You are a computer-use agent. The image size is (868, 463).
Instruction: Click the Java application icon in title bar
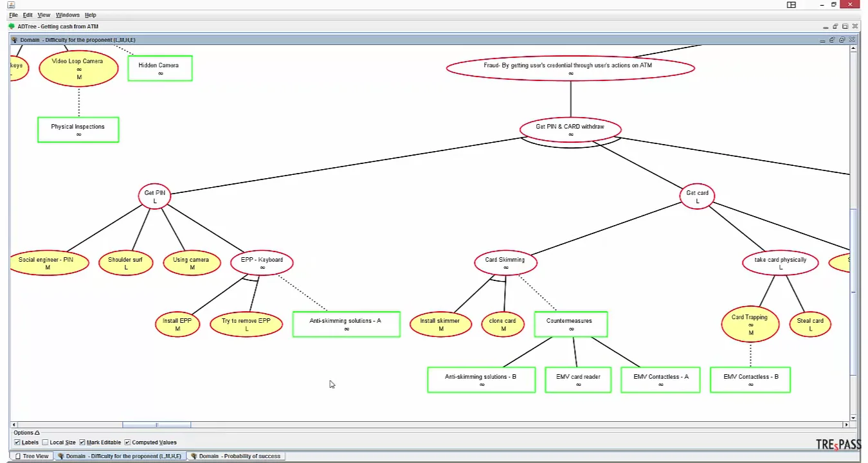pyautogui.click(x=11, y=5)
